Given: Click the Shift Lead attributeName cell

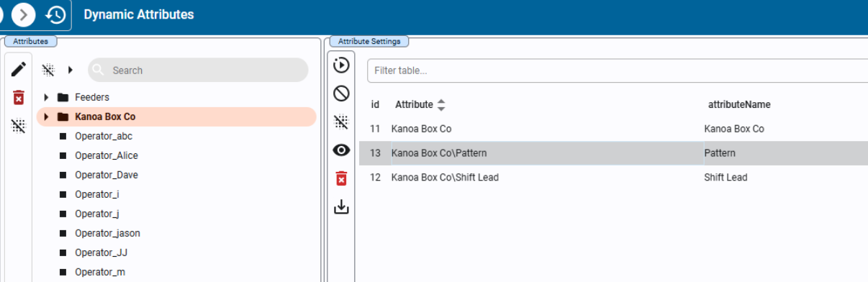Looking at the screenshot, I should pyautogui.click(x=725, y=178).
